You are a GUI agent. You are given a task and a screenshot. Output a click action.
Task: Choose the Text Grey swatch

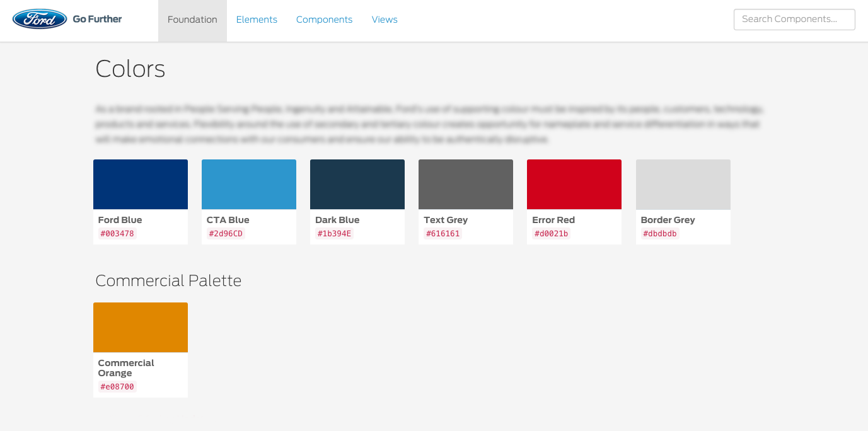pos(466,184)
